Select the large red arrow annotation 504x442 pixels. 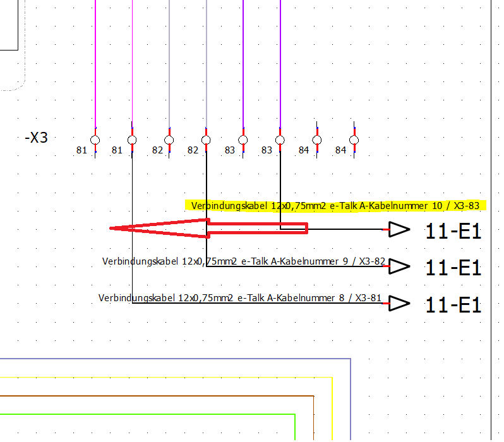[208, 228]
